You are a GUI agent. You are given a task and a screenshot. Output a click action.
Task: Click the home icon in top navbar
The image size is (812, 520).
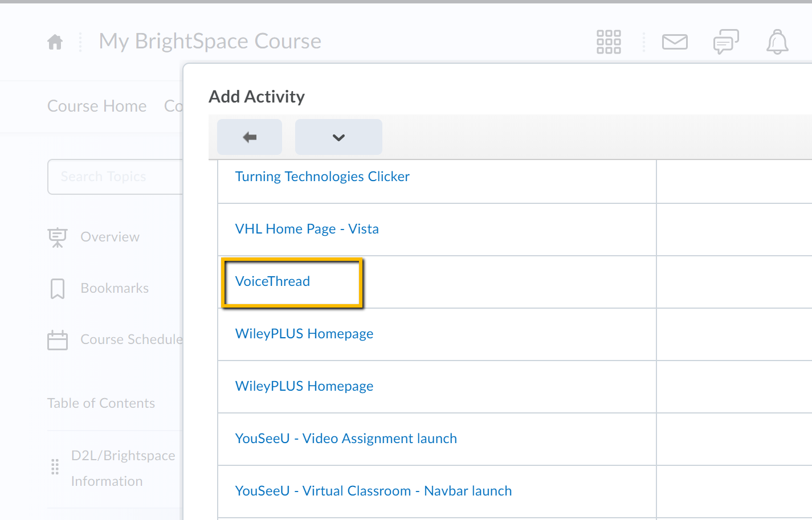point(55,42)
